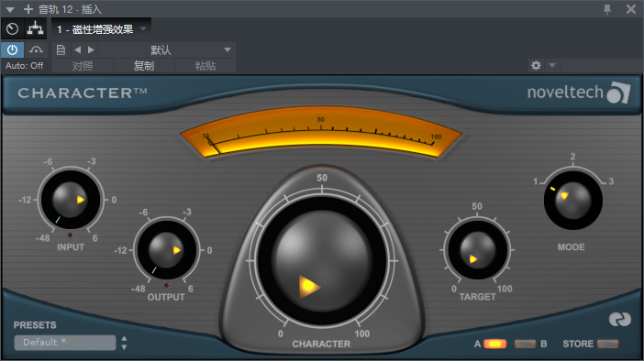Toggle the plugin power bypass button
Viewport: 644px width, 361px height.
click(12, 50)
